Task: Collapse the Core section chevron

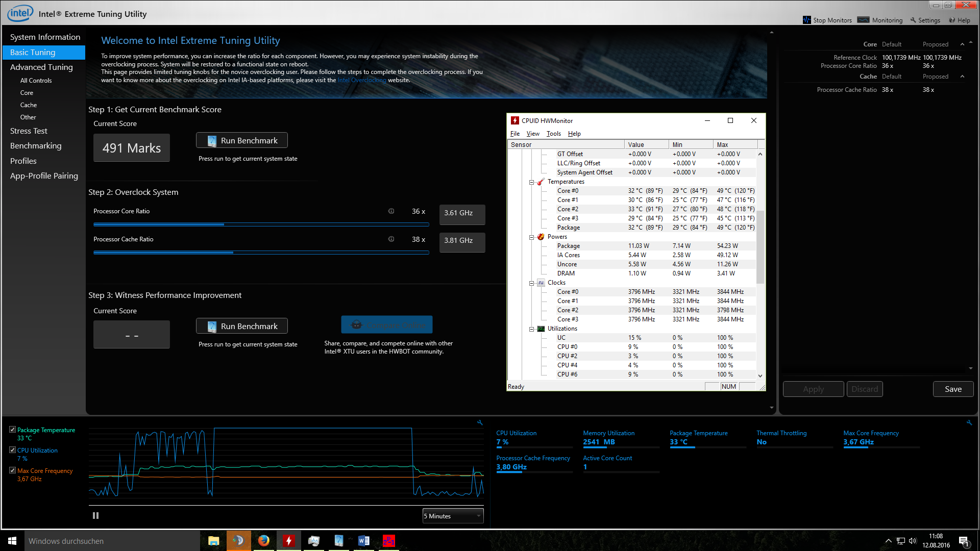Action: tap(962, 44)
